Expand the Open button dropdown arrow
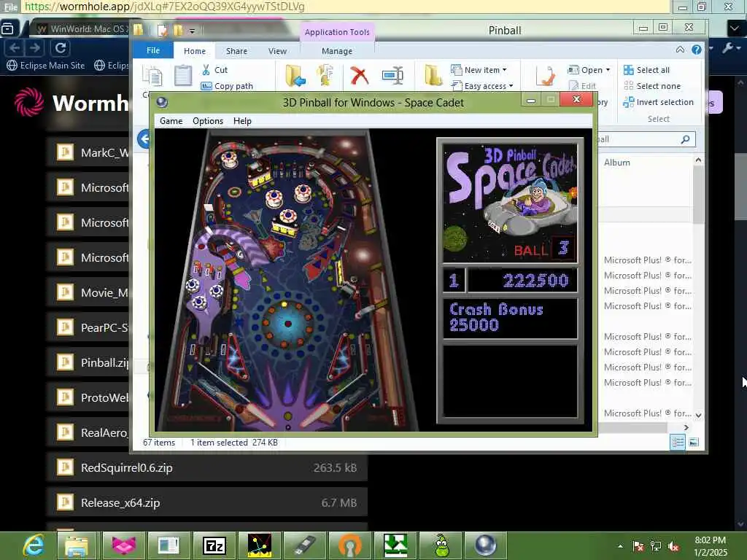The width and height of the screenshot is (747, 560). [x=608, y=70]
